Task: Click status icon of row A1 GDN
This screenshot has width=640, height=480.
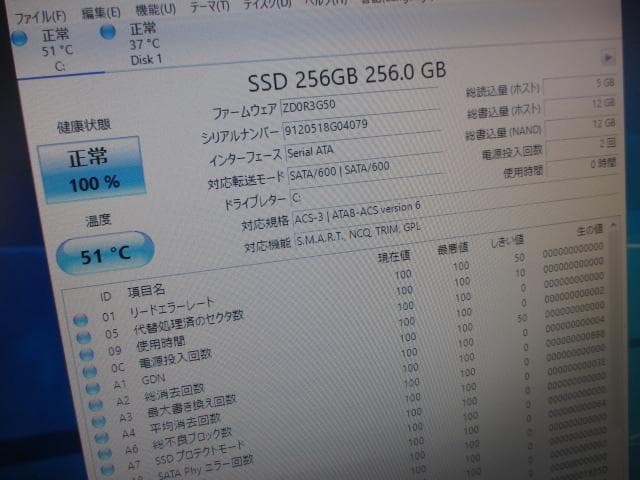Action: coord(93,388)
